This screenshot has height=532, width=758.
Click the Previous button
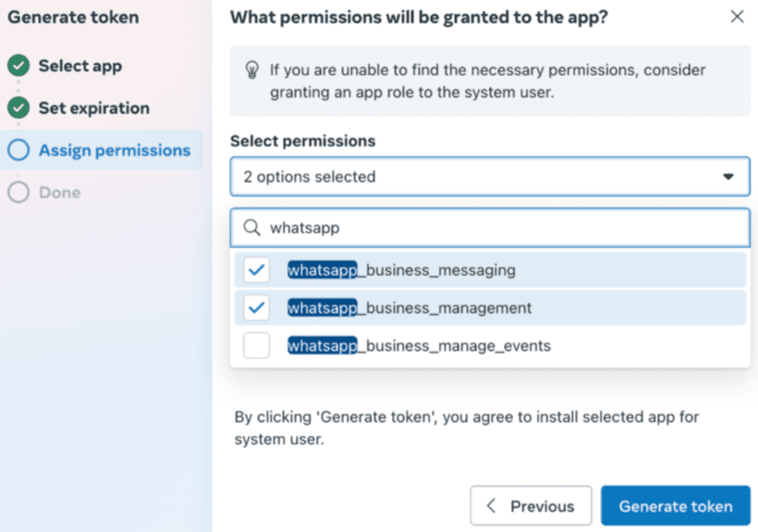coord(531,505)
